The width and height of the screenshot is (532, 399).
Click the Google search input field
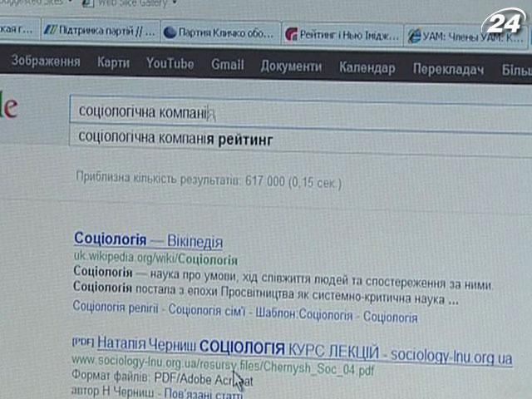(x=301, y=113)
